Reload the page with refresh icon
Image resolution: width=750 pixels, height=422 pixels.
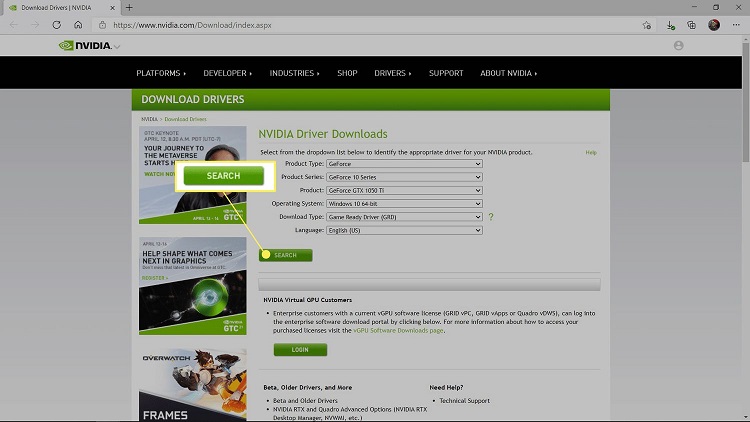point(56,25)
